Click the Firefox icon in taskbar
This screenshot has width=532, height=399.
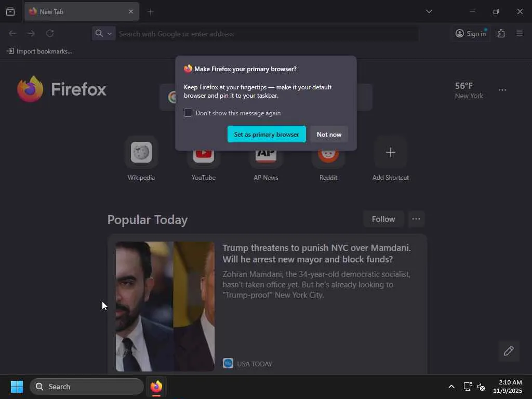(x=156, y=387)
